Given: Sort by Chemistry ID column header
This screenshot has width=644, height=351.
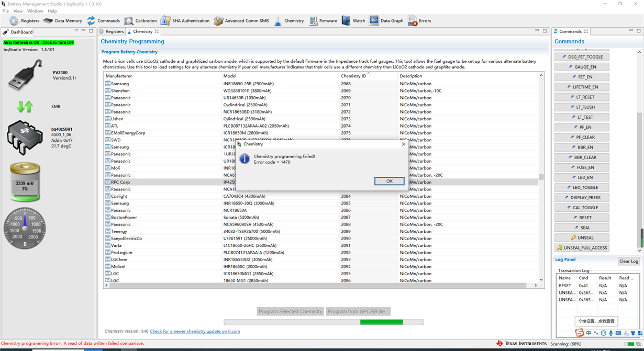Looking at the screenshot, I should tap(369, 76).
